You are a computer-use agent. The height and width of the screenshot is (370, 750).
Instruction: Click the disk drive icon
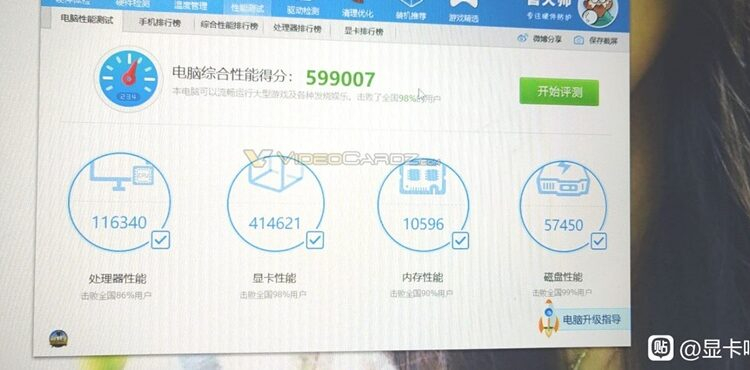coord(563,179)
